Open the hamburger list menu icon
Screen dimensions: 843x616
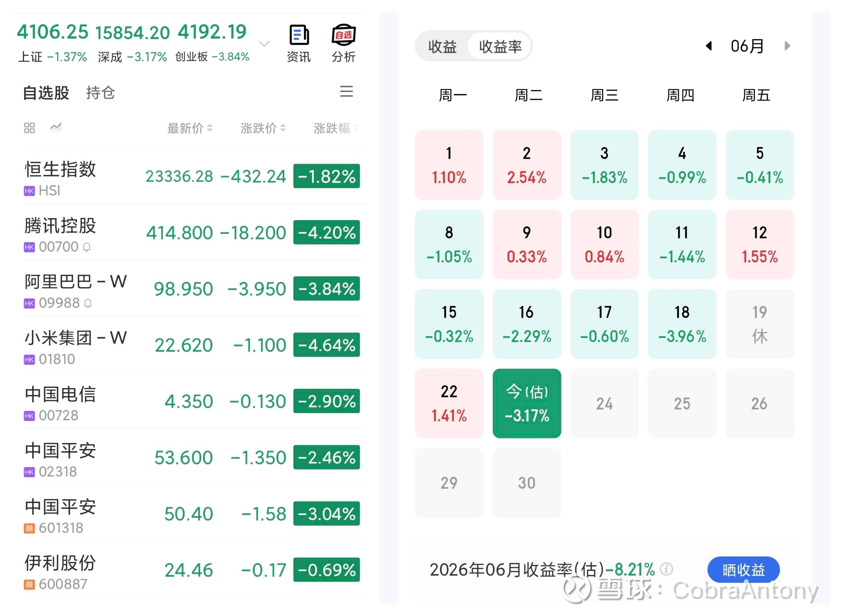347,91
